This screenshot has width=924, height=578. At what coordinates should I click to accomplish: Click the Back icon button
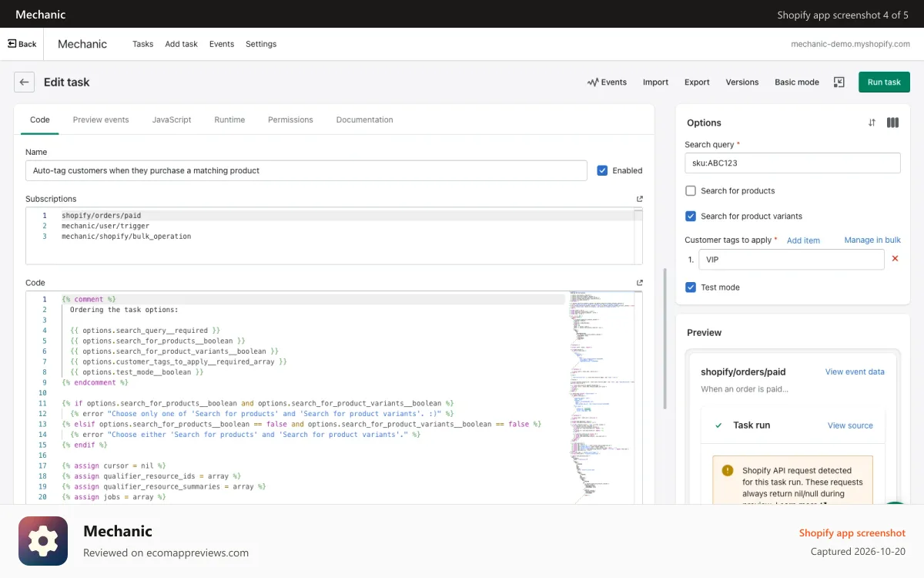coord(22,44)
